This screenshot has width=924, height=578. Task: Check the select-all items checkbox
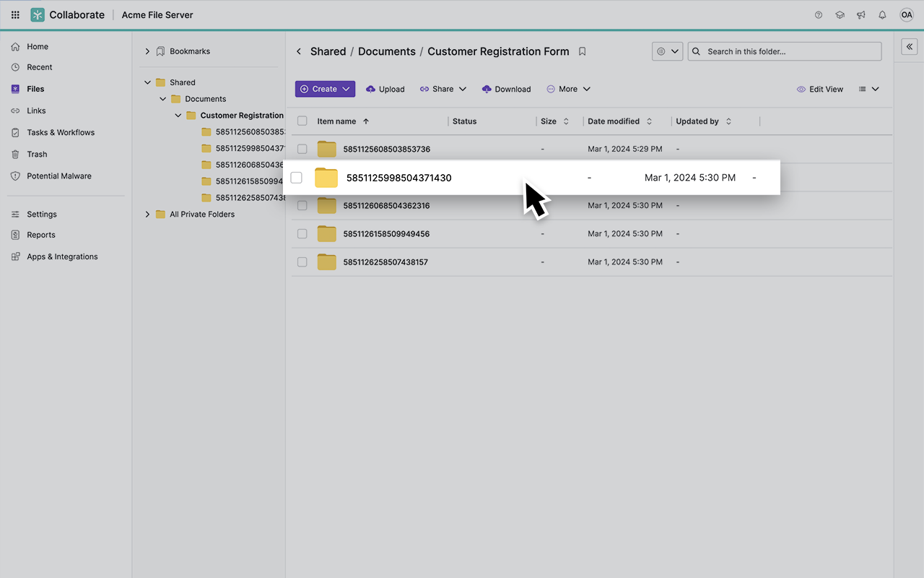(x=302, y=121)
